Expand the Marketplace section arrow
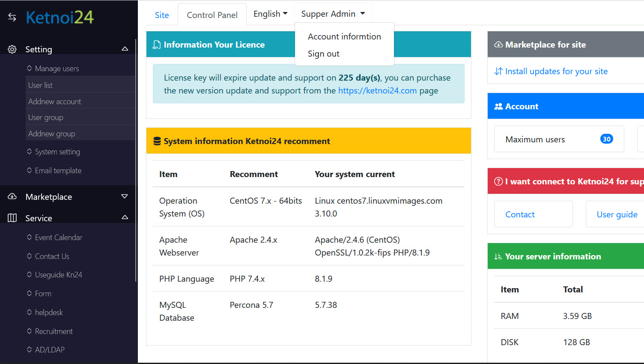This screenshot has width=644, height=364. [125, 196]
